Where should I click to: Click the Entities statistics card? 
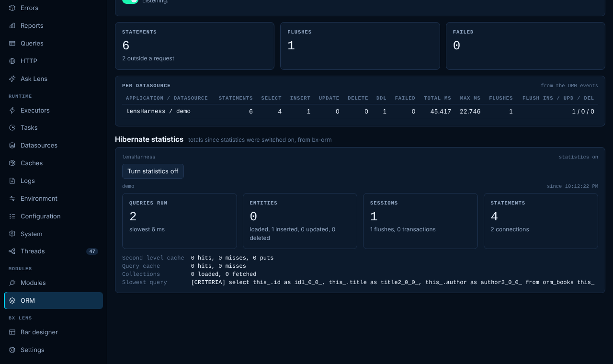pos(300,221)
